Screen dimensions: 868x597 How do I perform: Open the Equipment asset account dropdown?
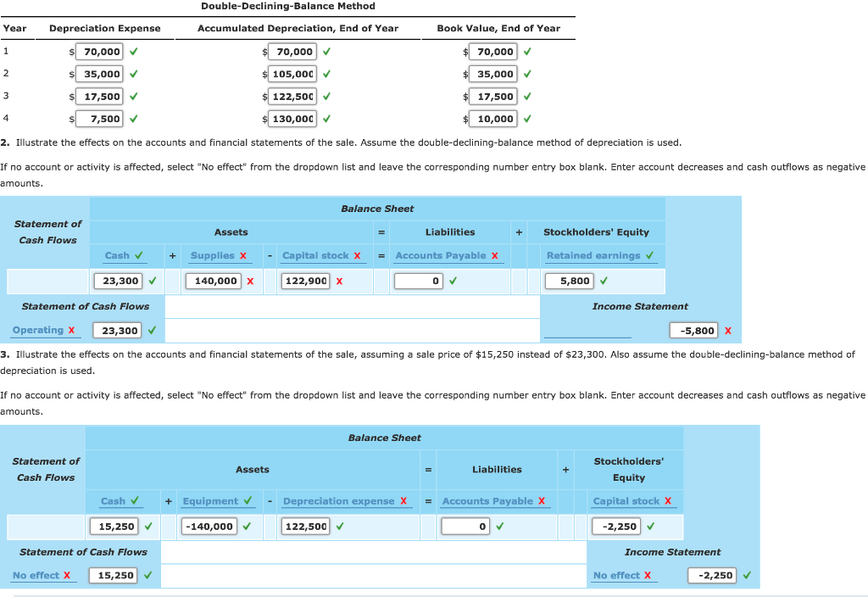coord(212,501)
